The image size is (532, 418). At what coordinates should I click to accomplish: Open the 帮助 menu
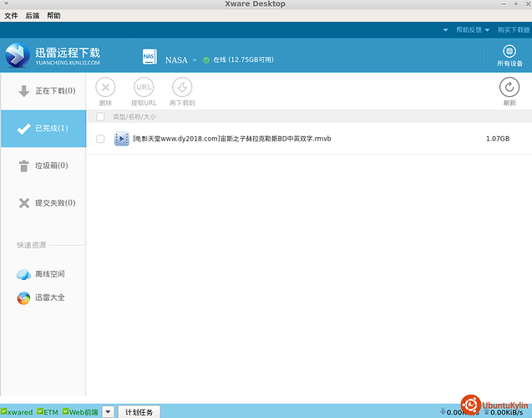pyautogui.click(x=53, y=15)
